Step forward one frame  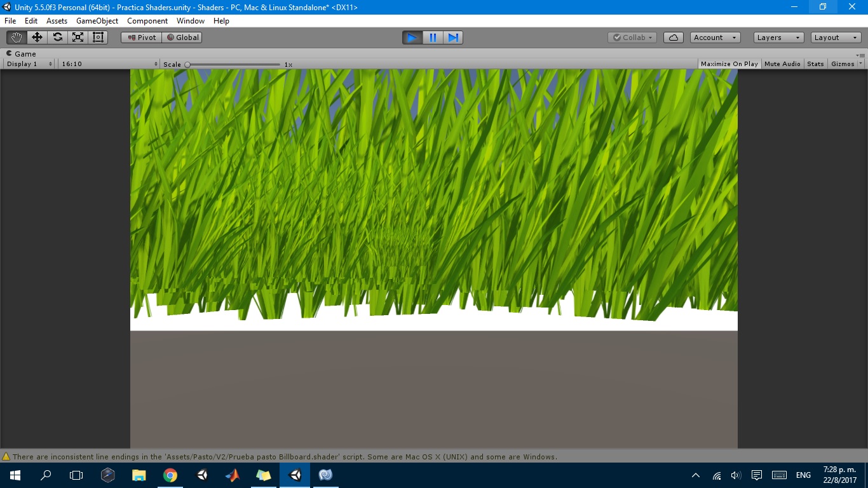pos(453,37)
